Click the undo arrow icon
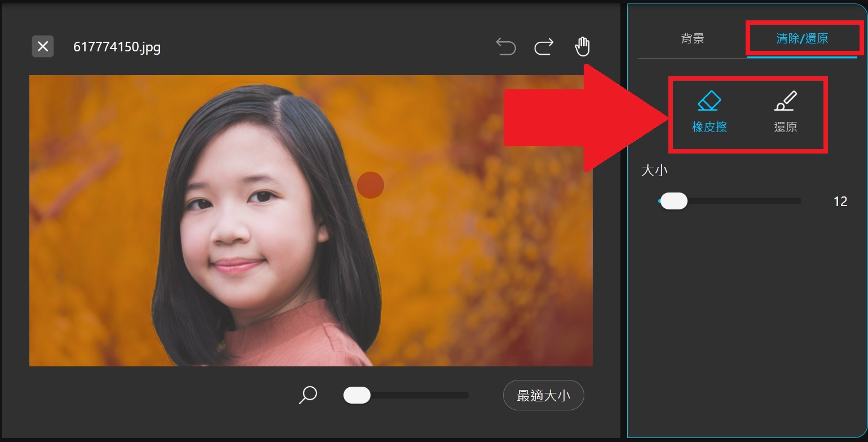Screen dimensions: 868x442 pos(506,47)
